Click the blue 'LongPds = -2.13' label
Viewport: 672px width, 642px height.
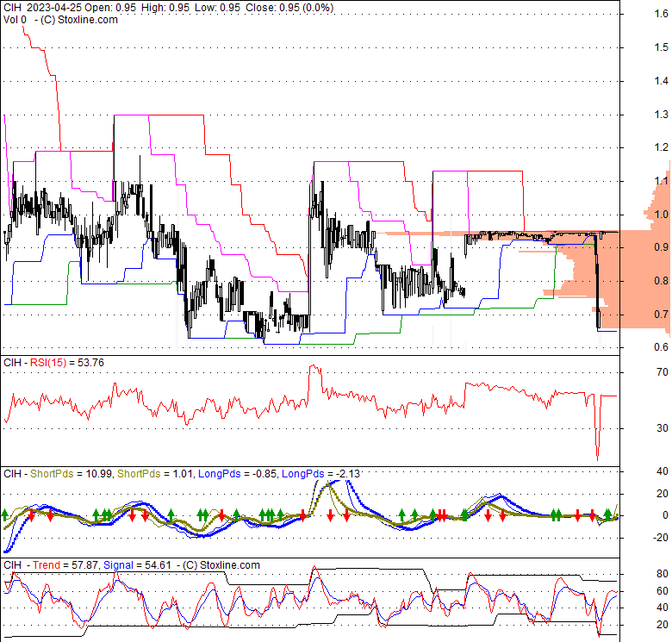320,474
